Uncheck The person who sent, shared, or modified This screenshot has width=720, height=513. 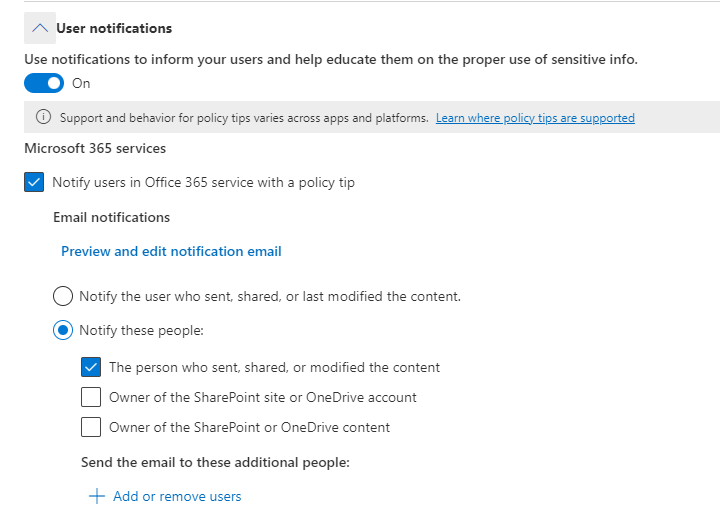[91, 367]
